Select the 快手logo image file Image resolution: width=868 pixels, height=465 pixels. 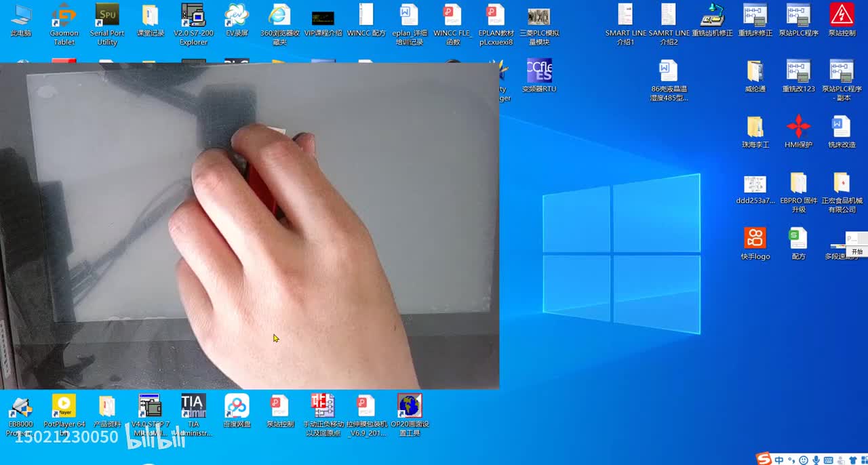pyautogui.click(x=755, y=244)
